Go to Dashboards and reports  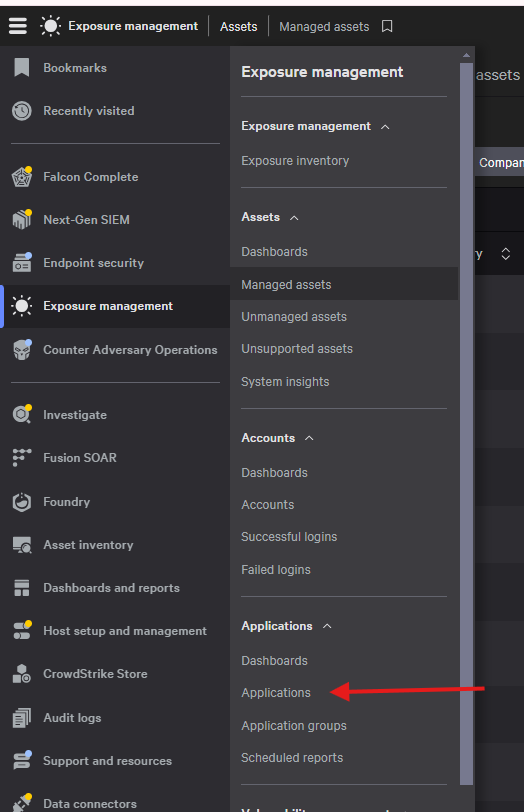(x=111, y=588)
